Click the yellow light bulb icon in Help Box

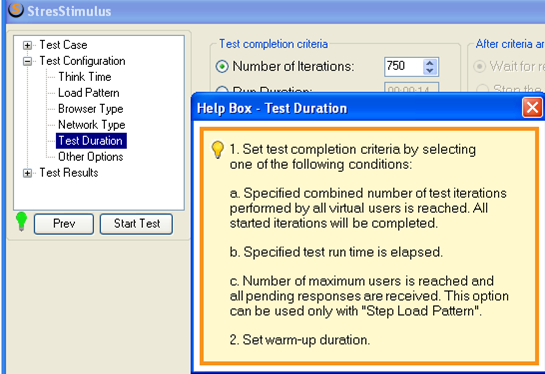pos(218,150)
